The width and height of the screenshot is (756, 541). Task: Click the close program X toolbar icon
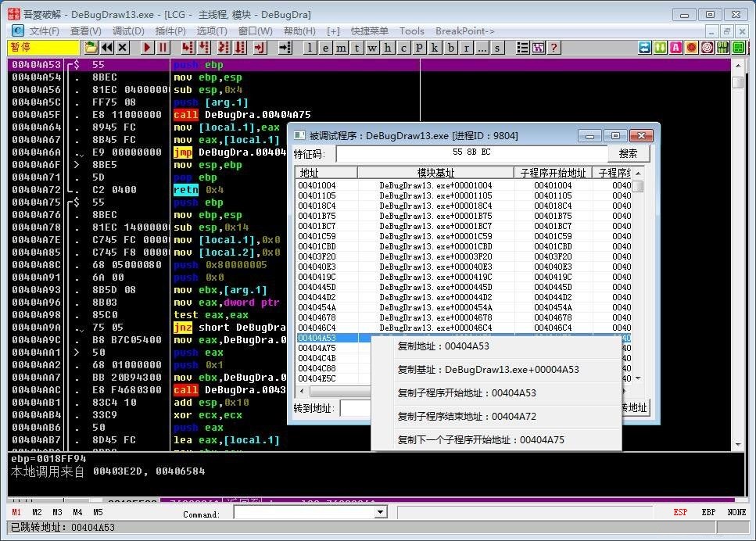click(123, 47)
